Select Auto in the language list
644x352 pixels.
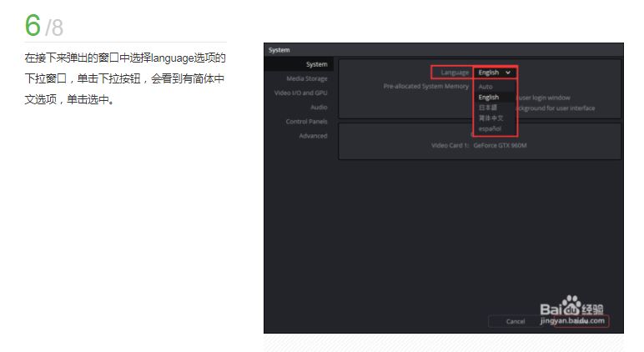[x=486, y=87]
